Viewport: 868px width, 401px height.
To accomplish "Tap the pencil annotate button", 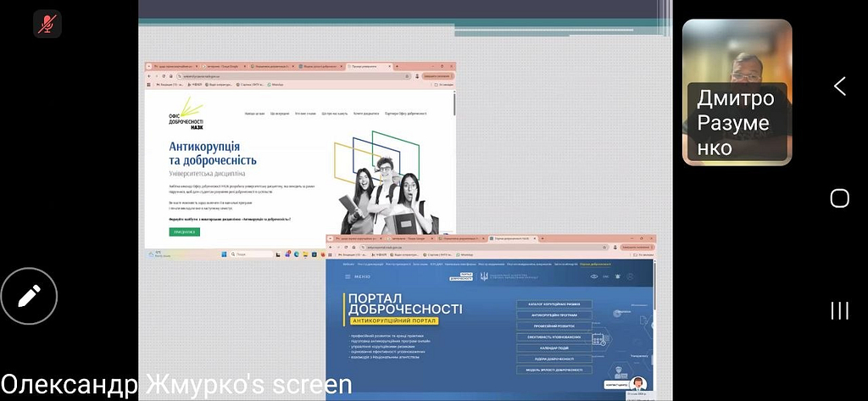I will [x=29, y=296].
